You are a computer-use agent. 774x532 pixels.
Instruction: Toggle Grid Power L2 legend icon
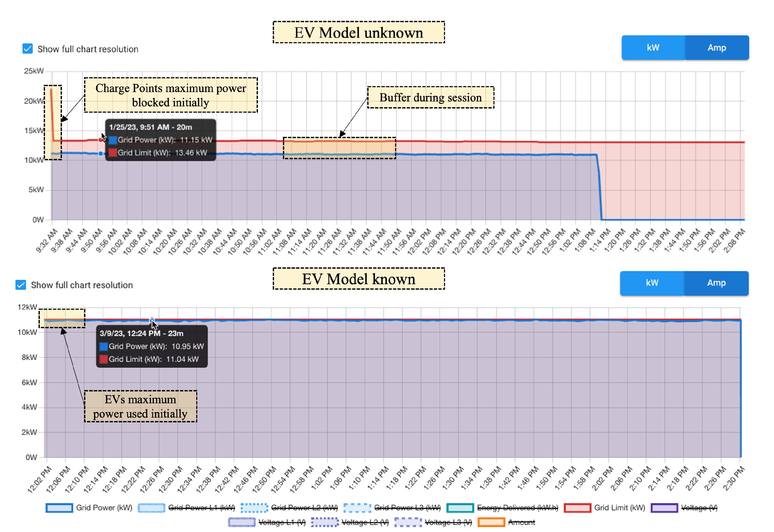point(255,508)
